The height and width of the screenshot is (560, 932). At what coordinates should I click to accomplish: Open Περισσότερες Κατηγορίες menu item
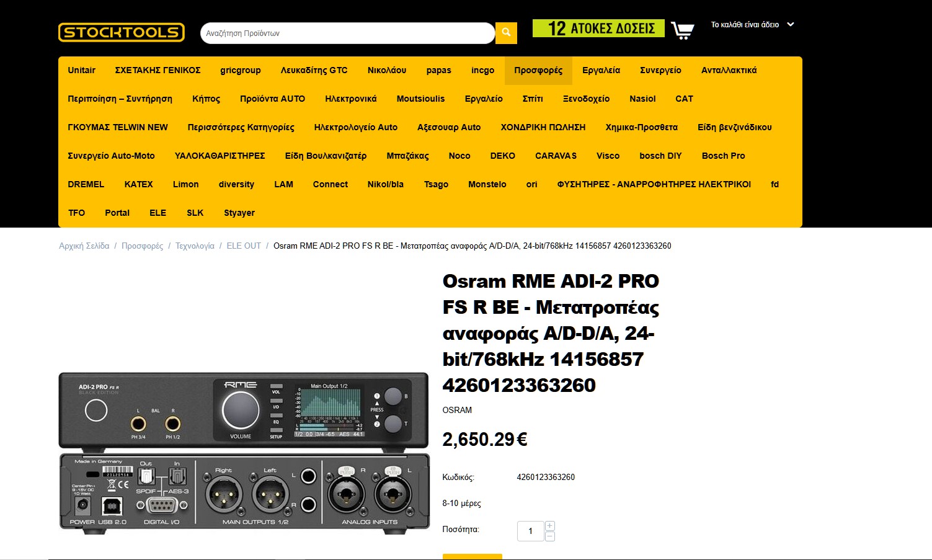(x=241, y=127)
